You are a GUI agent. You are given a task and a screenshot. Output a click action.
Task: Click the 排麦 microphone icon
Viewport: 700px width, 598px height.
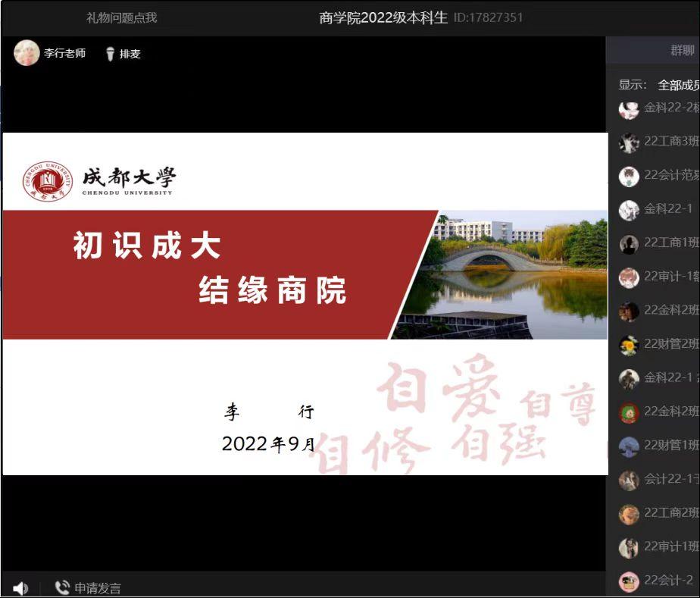110,54
